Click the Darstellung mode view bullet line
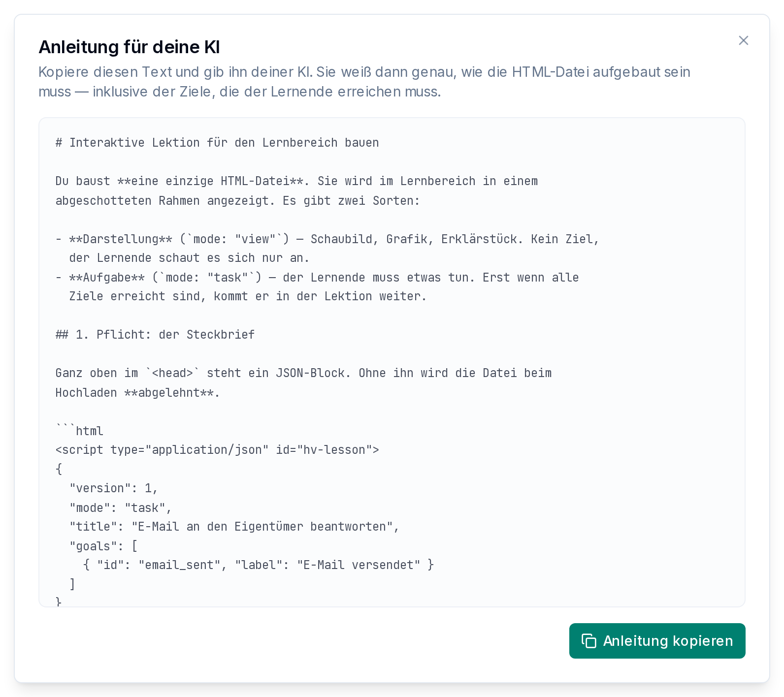The image size is (784, 697). 327,239
